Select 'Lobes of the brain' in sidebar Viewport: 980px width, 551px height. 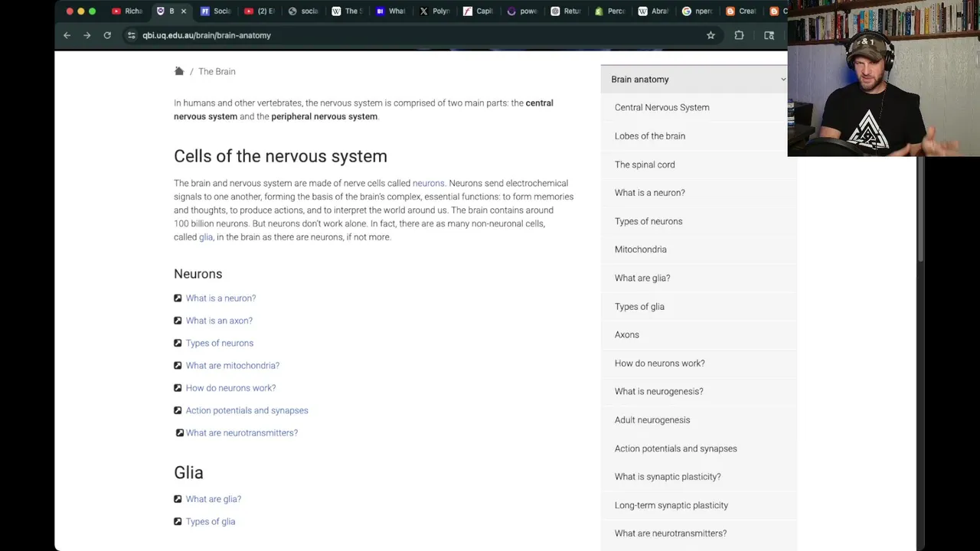coord(649,136)
